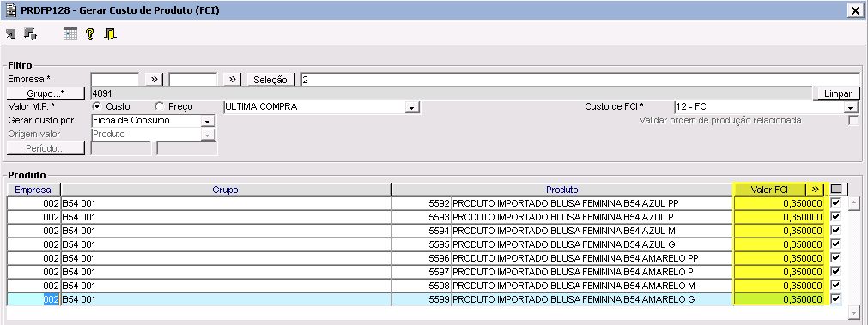Image resolution: width=868 pixels, height=325 pixels.
Task: Click the Grupo column header
Action: pos(225,190)
